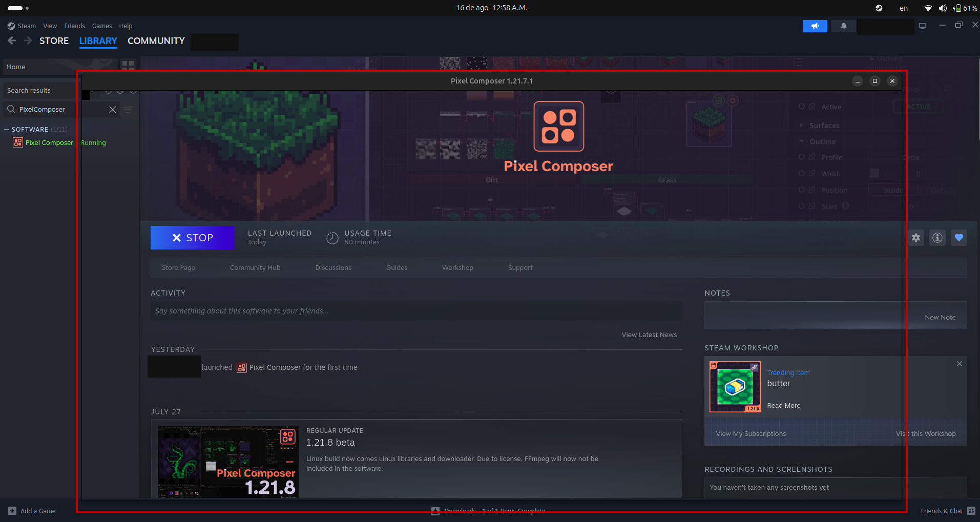Image resolution: width=980 pixels, height=522 pixels.
Task: Open the 1.21.8 beta update thumbnail
Action: tap(228, 462)
